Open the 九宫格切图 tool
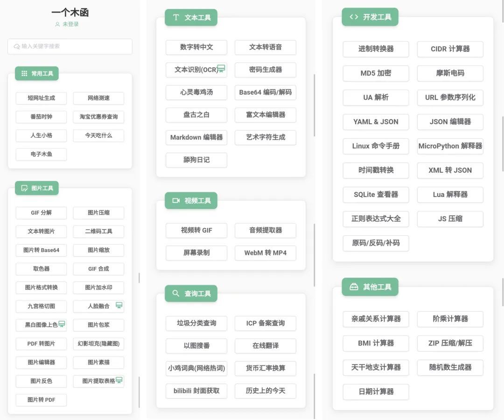Image resolution: width=504 pixels, height=420 pixels. (x=41, y=306)
